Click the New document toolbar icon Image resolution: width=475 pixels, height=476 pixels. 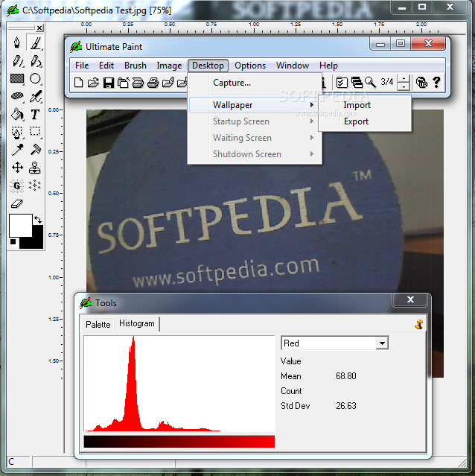click(79, 82)
